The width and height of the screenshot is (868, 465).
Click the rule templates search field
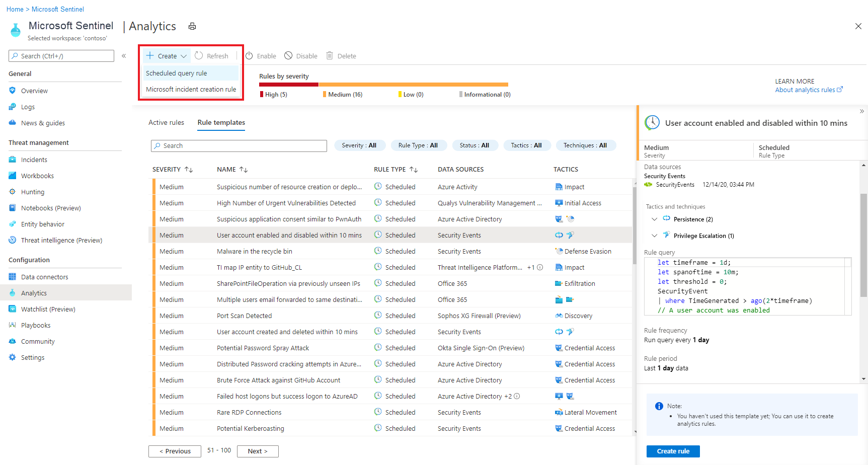(x=239, y=146)
